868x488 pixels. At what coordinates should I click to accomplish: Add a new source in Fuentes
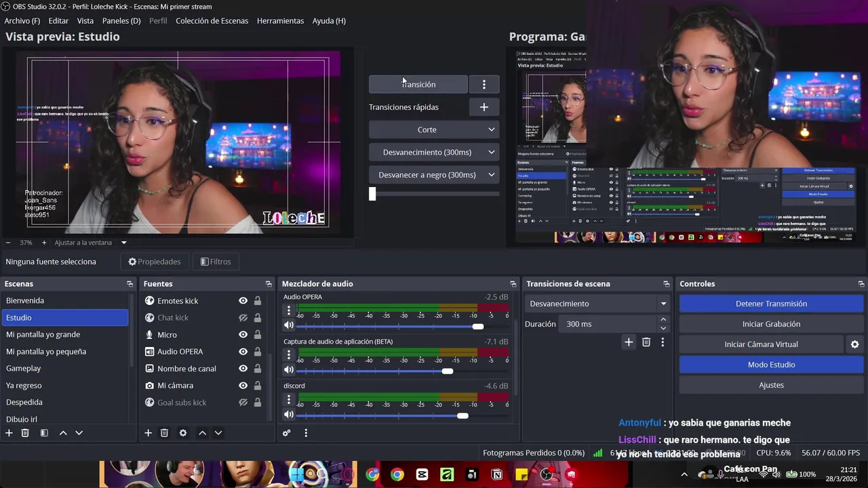(x=148, y=432)
